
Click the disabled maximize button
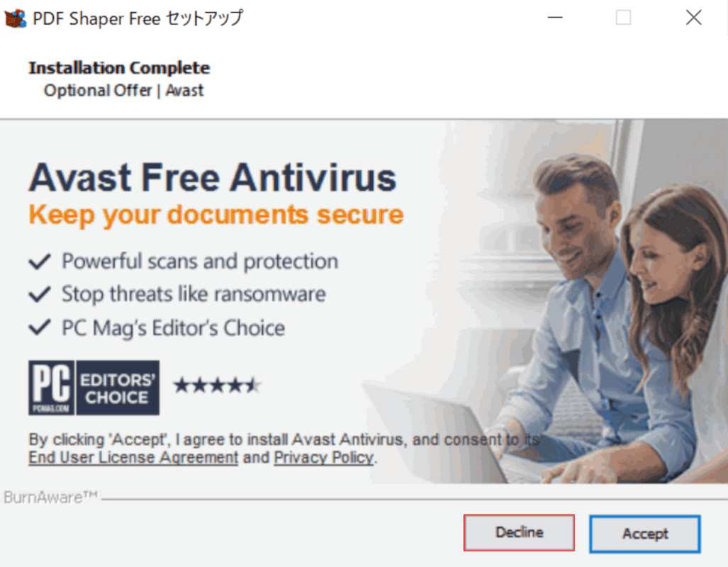pos(624,18)
